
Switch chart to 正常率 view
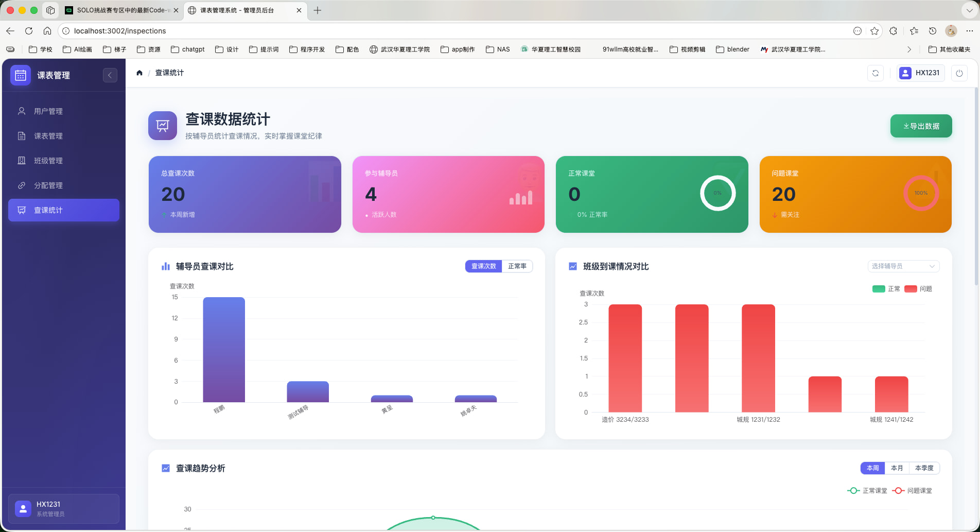[517, 266]
